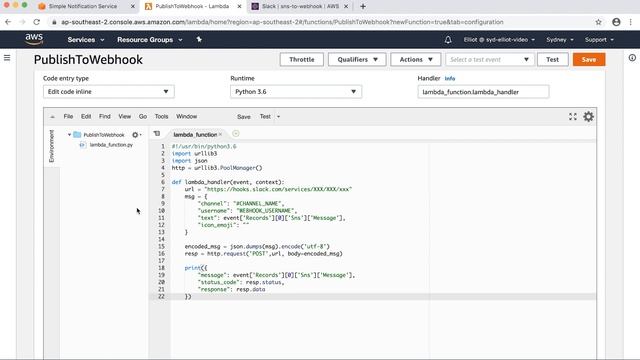Open the editor Tools menu

coord(161,117)
